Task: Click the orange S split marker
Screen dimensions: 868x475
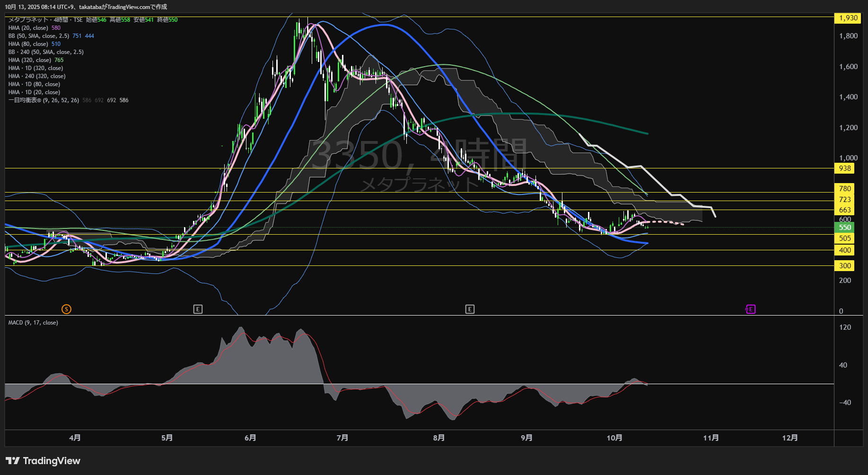Action: [x=66, y=309]
